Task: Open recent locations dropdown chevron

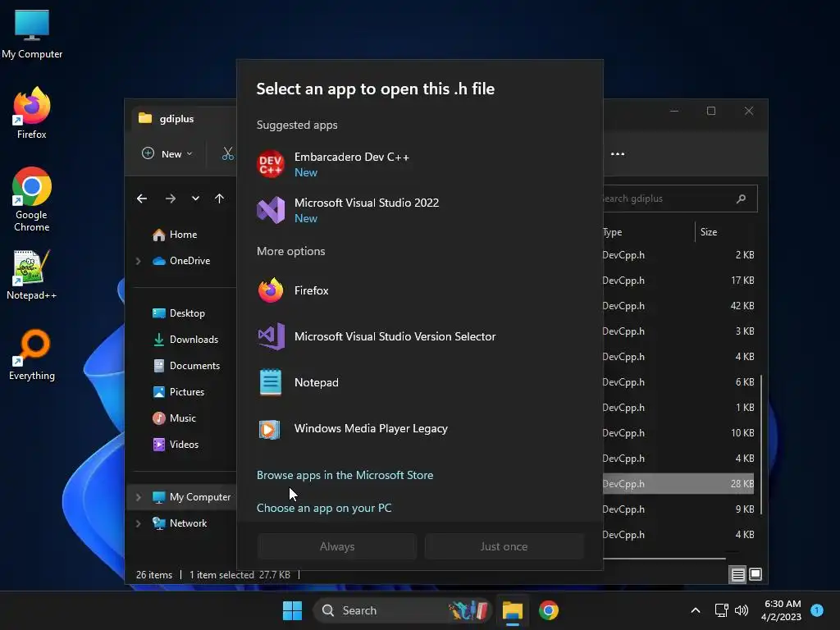Action: [195, 199]
